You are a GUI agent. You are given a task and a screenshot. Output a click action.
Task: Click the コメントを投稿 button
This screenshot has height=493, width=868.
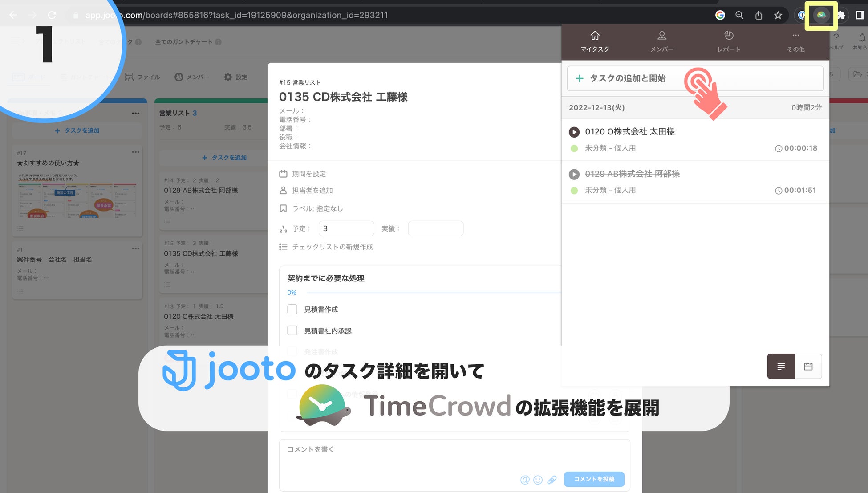click(x=594, y=479)
